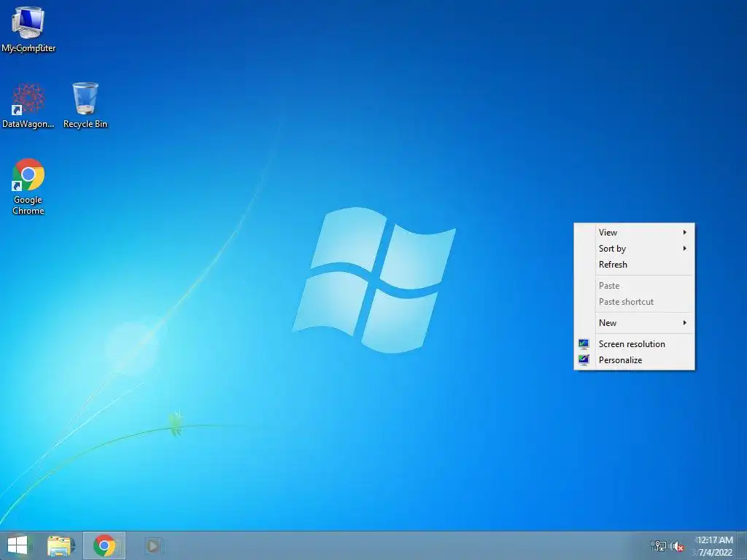
Task: Open the network status tray icon
Action: 659,545
